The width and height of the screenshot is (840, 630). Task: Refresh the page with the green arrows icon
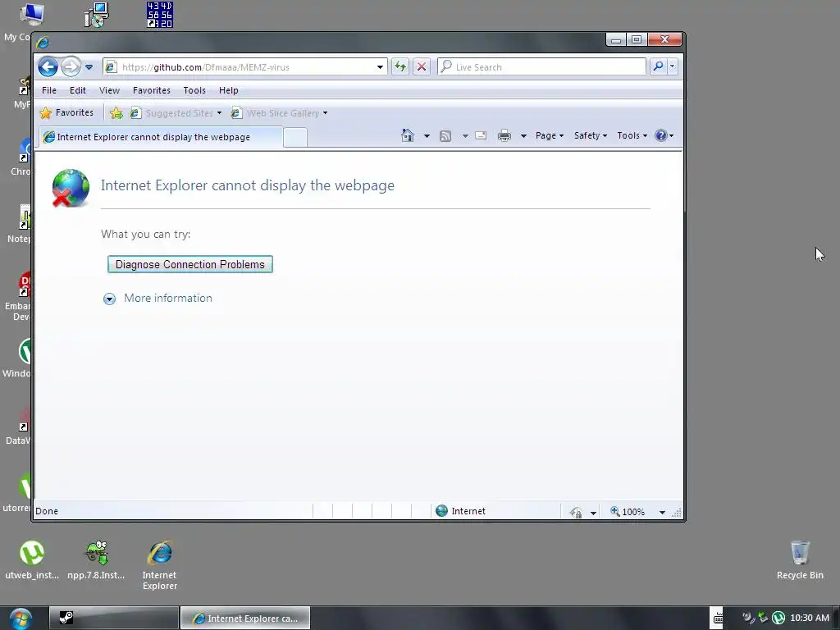(400, 67)
